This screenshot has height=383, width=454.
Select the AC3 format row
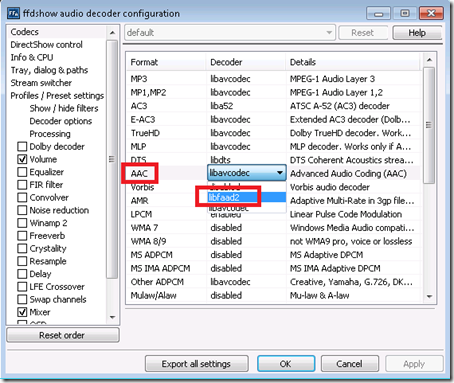[x=273, y=106]
